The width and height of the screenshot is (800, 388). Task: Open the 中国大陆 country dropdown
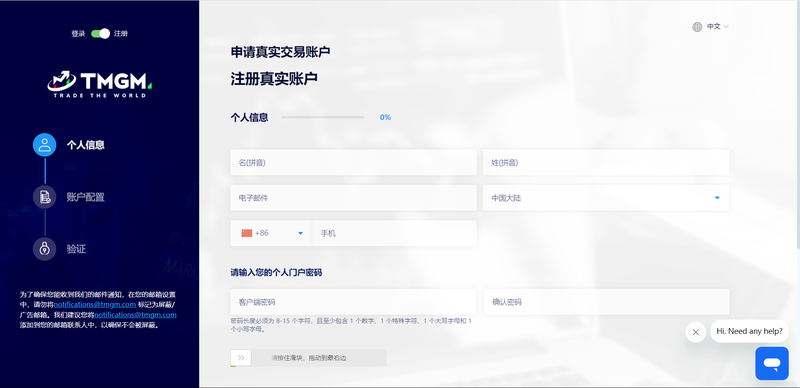tap(606, 198)
